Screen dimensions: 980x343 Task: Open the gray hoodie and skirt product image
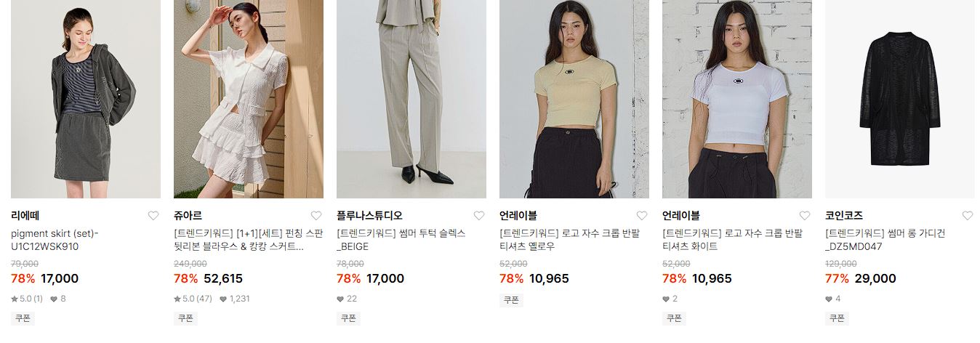pyautogui.click(x=86, y=99)
